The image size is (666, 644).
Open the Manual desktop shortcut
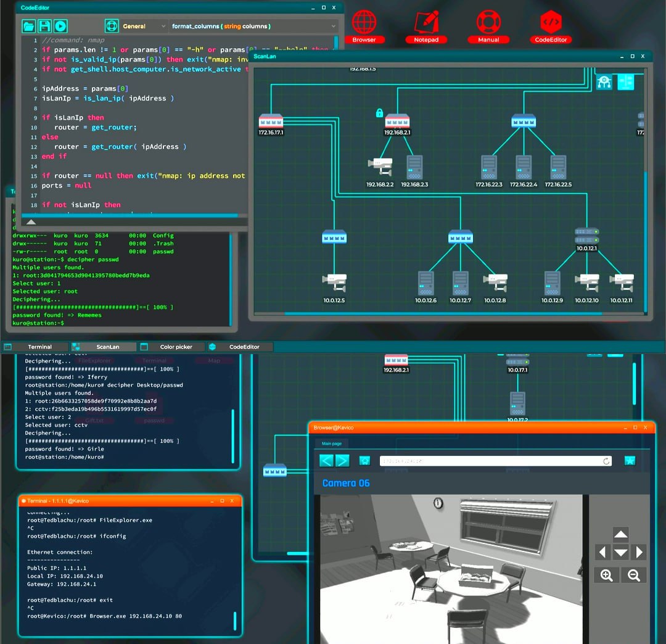click(x=488, y=27)
